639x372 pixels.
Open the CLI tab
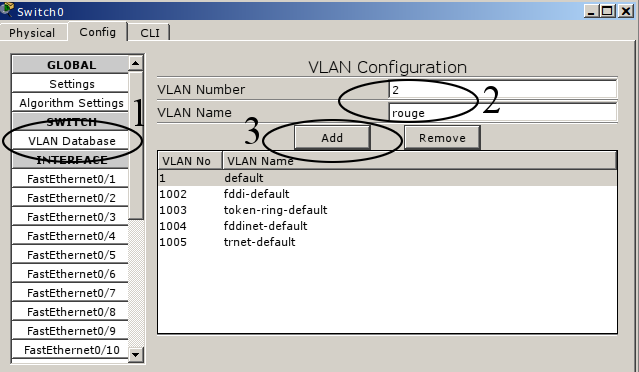pos(150,33)
